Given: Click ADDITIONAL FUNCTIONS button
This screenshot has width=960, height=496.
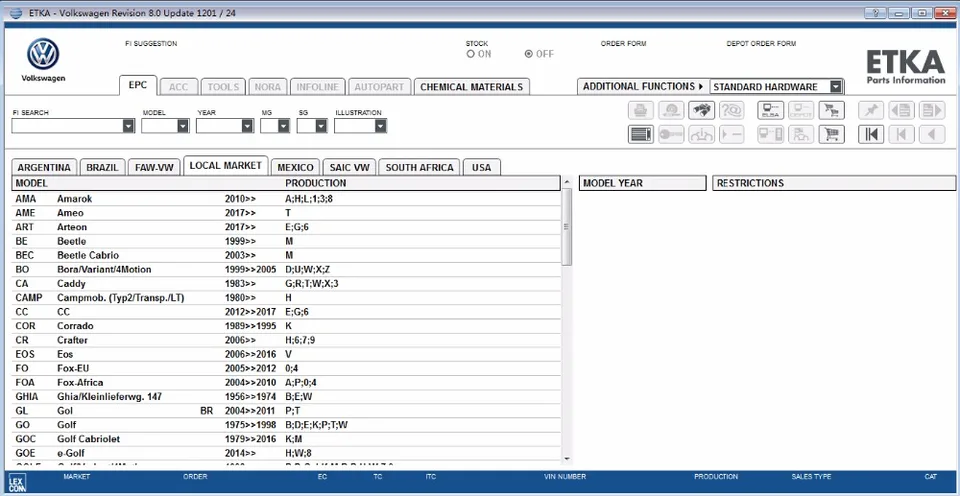Looking at the screenshot, I should tap(643, 86).
